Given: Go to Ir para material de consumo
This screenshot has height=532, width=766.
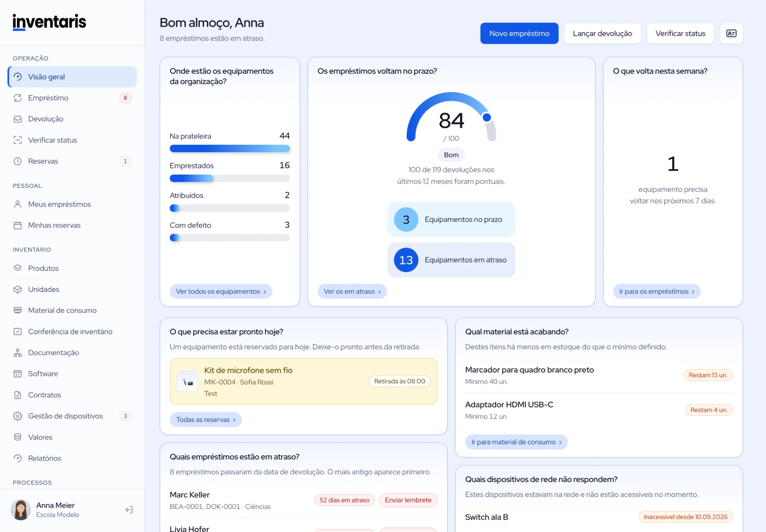Looking at the screenshot, I should [x=516, y=442].
